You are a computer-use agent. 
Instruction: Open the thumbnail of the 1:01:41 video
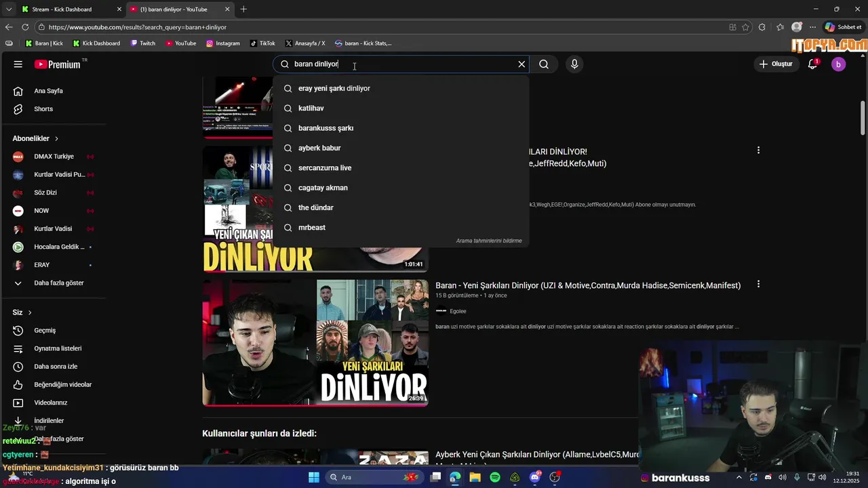(x=315, y=209)
